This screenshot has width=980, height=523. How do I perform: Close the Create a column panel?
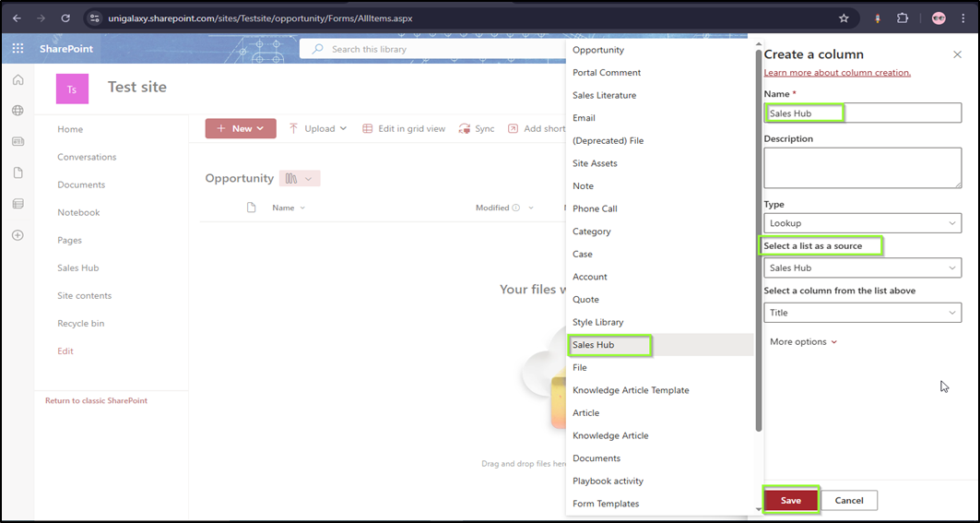[957, 54]
